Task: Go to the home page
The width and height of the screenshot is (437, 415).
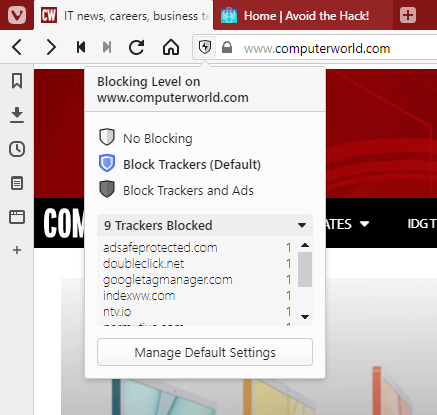Action: click(171, 47)
